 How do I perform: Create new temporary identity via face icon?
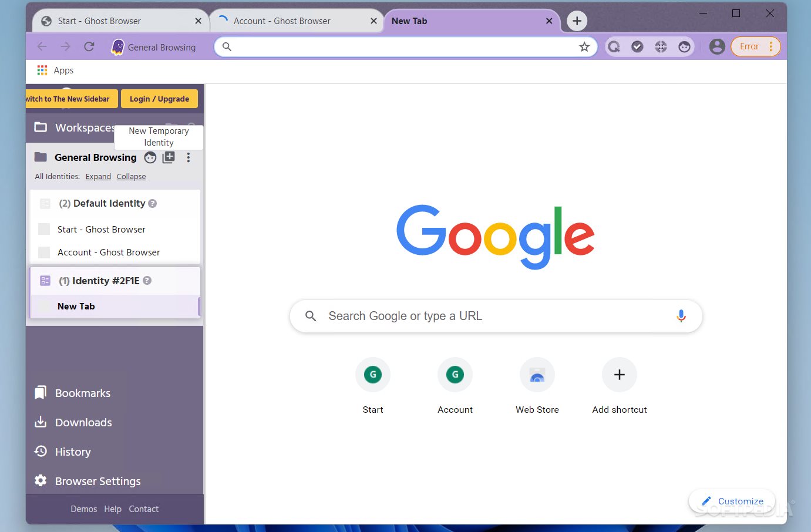click(150, 157)
